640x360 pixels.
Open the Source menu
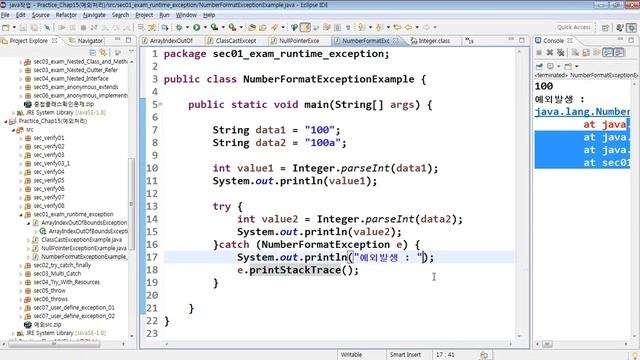40,15
